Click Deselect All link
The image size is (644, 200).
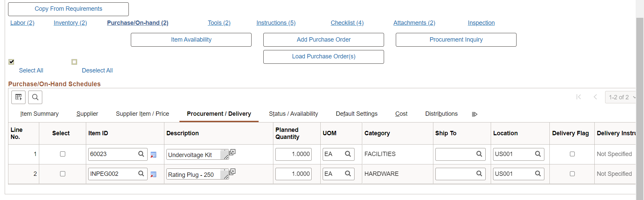(97, 70)
